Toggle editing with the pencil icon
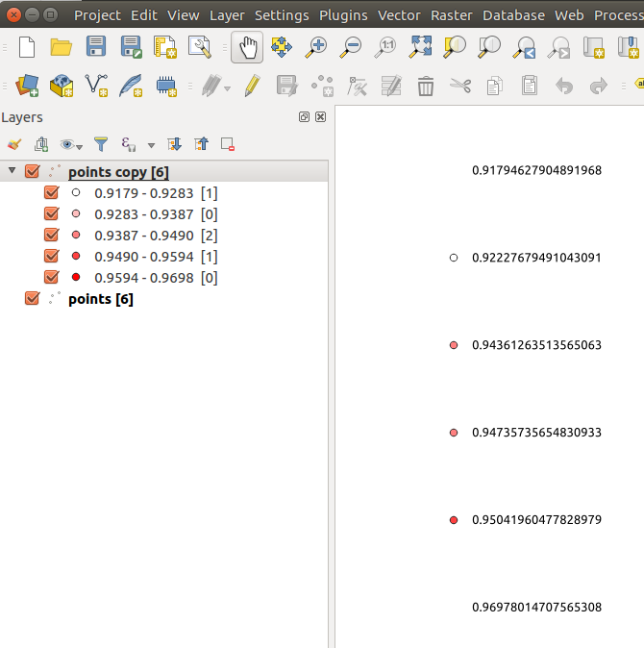 [x=252, y=86]
